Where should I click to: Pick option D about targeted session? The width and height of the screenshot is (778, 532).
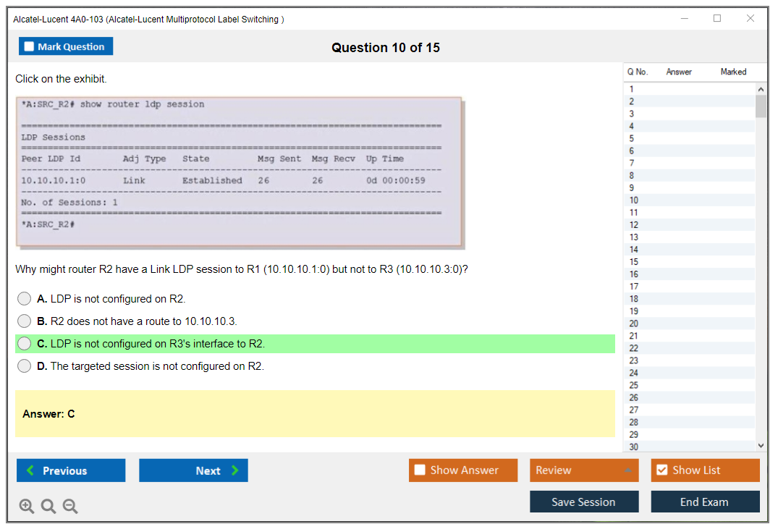pyautogui.click(x=25, y=366)
